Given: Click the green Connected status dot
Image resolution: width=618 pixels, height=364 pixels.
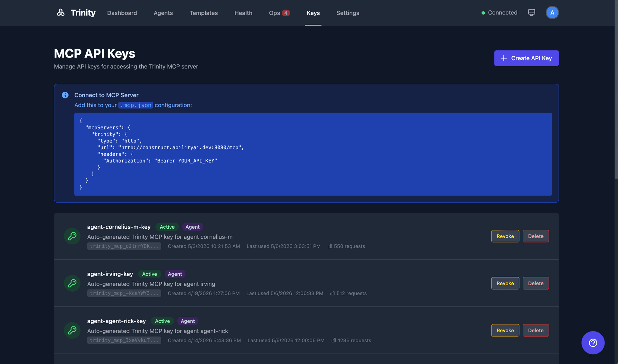Looking at the screenshot, I should point(483,13).
